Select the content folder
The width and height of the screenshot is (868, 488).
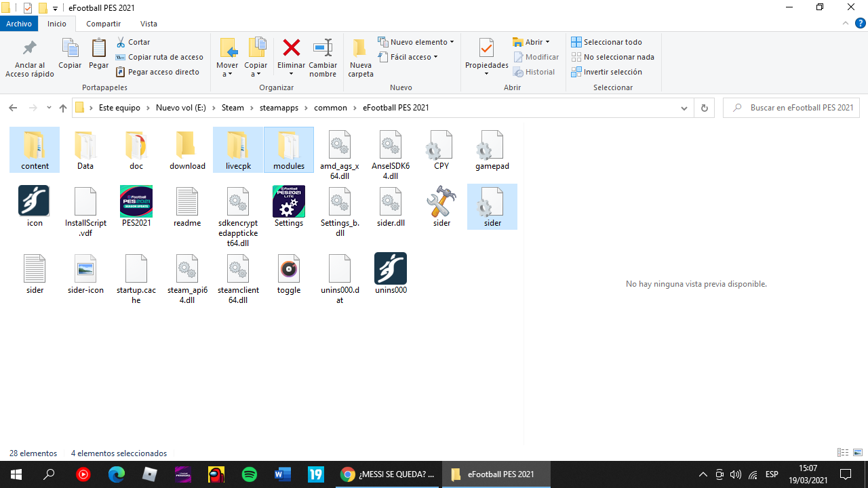tap(35, 150)
